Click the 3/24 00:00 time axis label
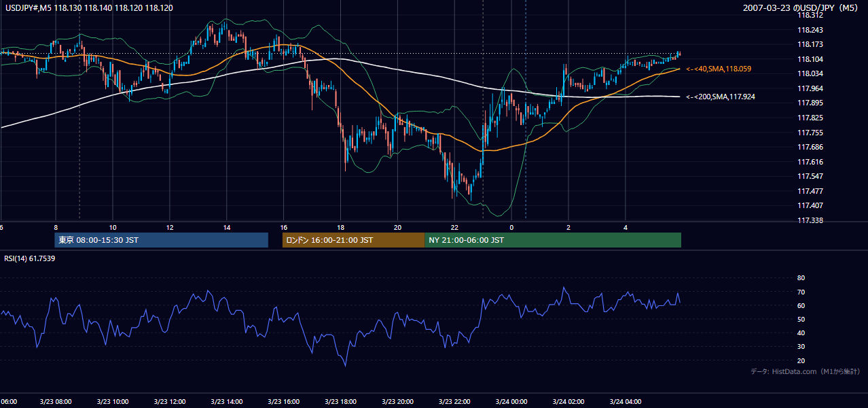The image size is (868, 408). (x=512, y=402)
